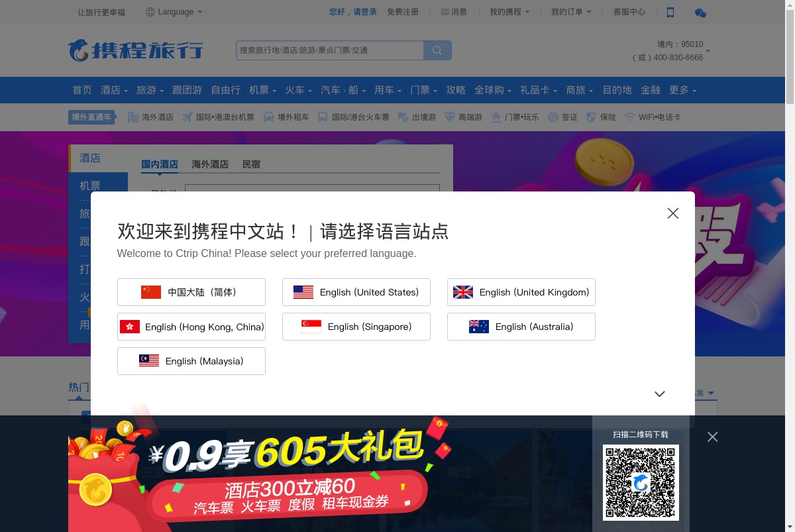Screen dimensions: 795x532
Task: Click 国际•港澳台机票 airplane link
Action: pyautogui.click(x=218, y=117)
